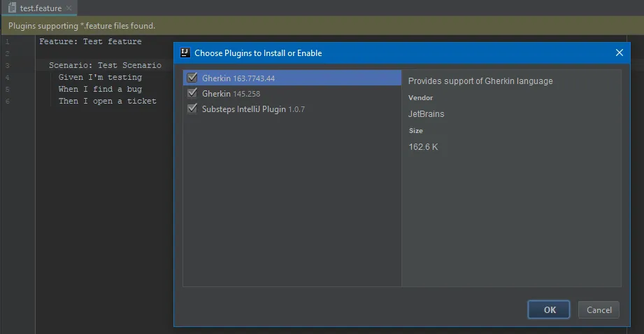Click the Vendor label

[x=420, y=97]
